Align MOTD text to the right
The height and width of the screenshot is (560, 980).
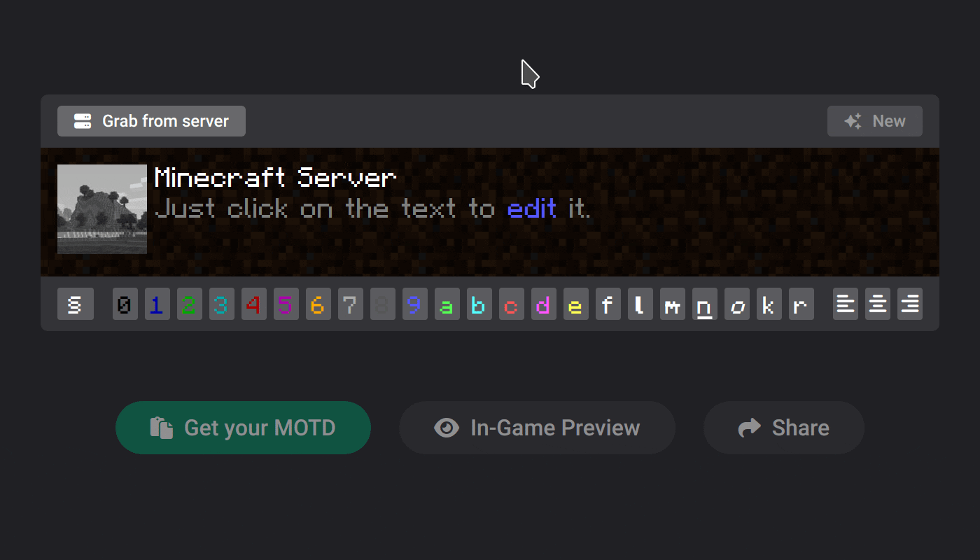pos(910,304)
